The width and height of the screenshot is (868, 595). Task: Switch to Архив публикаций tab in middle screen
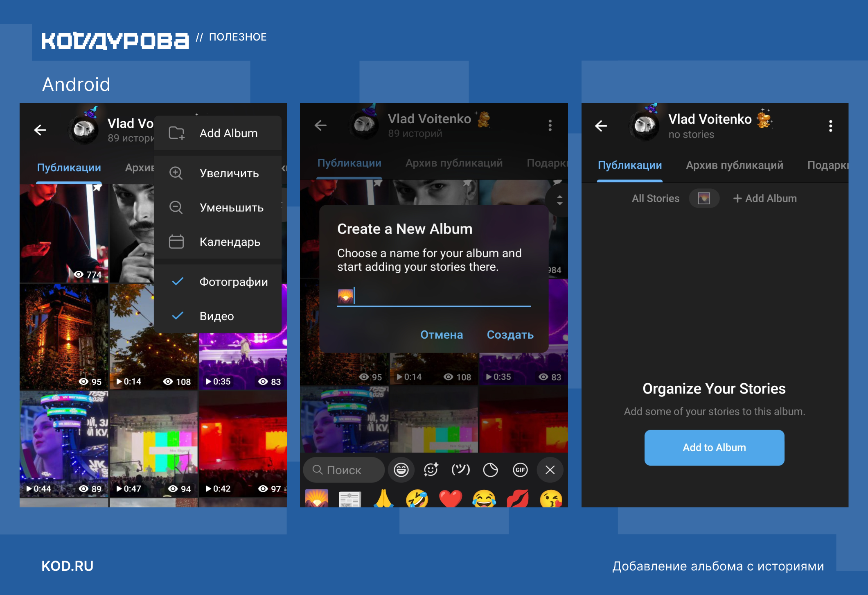[x=454, y=163]
